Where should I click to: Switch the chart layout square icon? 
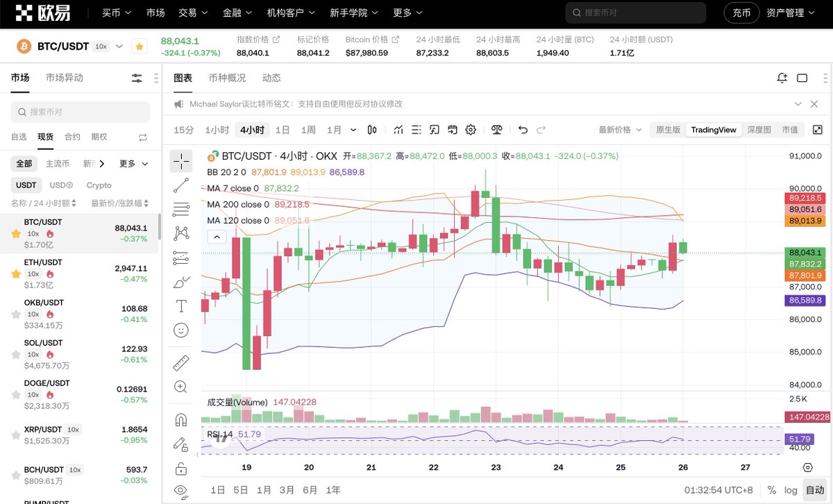tap(802, 78)
